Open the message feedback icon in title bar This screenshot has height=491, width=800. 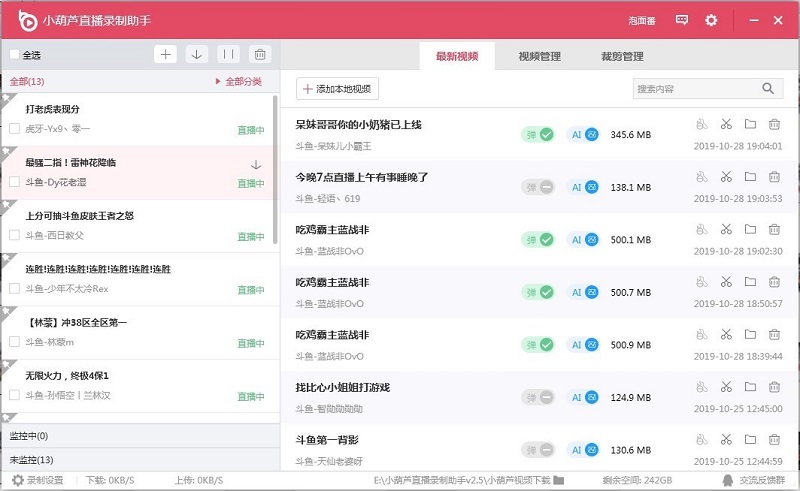(x=682, y=20)
